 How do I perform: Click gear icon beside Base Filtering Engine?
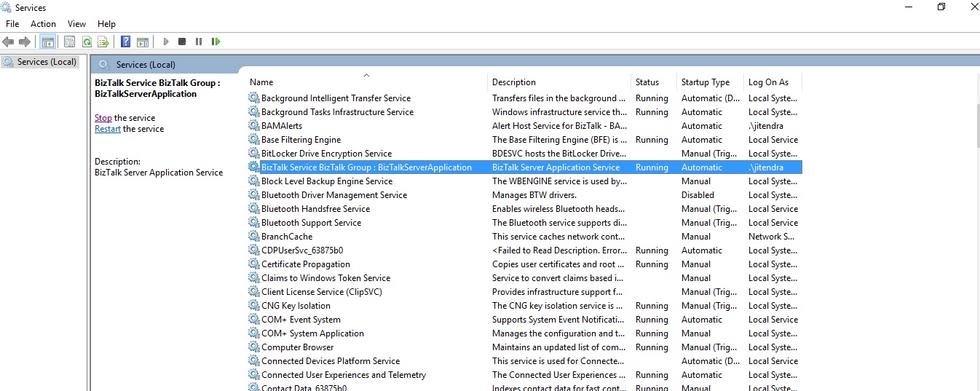pyautogui.click(x=253, y=140)
